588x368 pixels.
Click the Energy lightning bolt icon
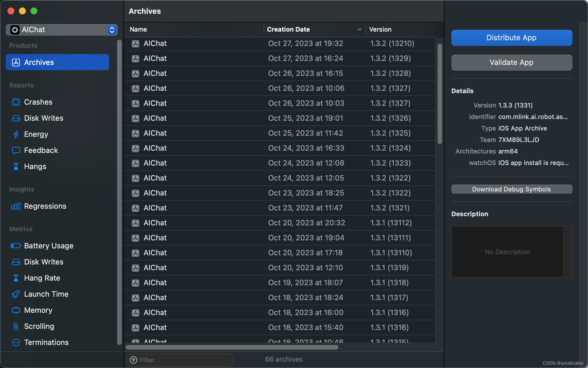[16, 134]
